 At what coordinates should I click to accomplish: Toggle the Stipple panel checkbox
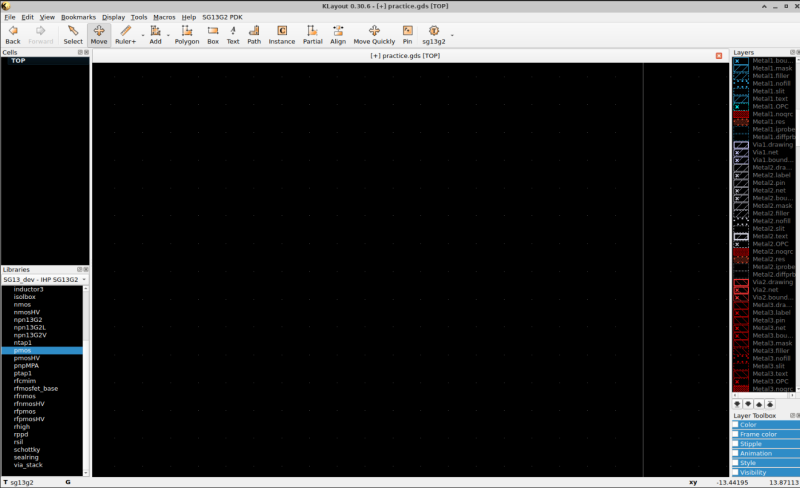tap(736, 444)
